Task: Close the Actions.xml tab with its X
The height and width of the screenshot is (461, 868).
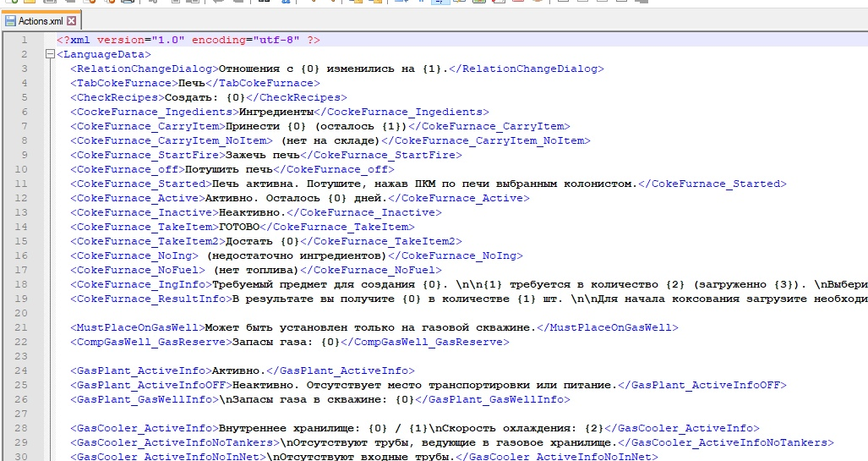Action: click(x=71, y=21)
